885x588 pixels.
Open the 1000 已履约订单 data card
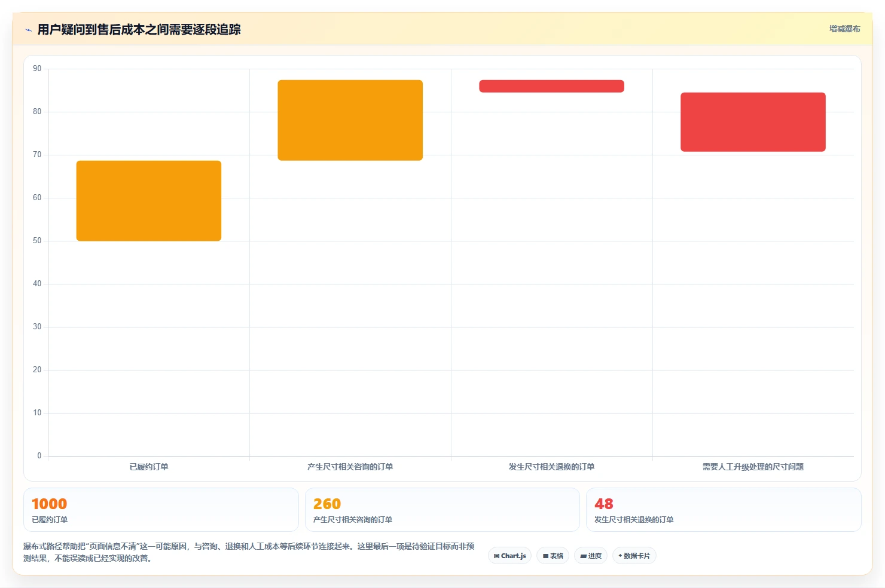[161, 510]
